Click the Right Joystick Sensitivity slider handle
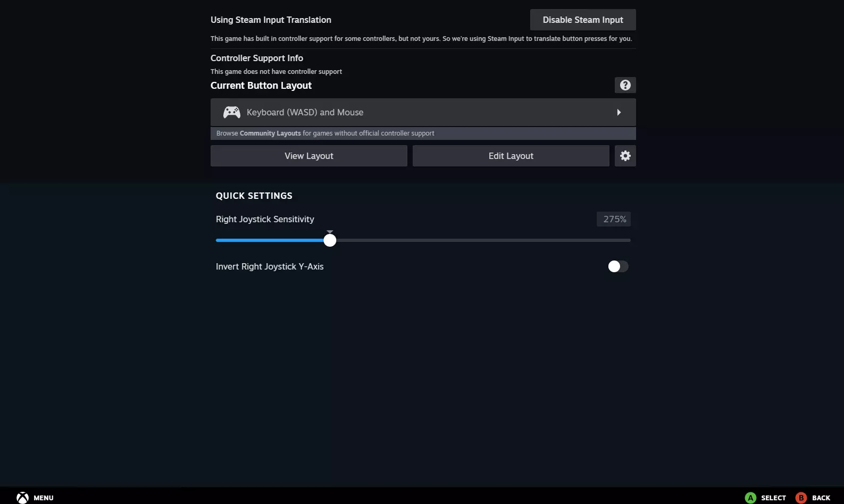Viewport: 844px width, 504px height. (x=330, y=240)
